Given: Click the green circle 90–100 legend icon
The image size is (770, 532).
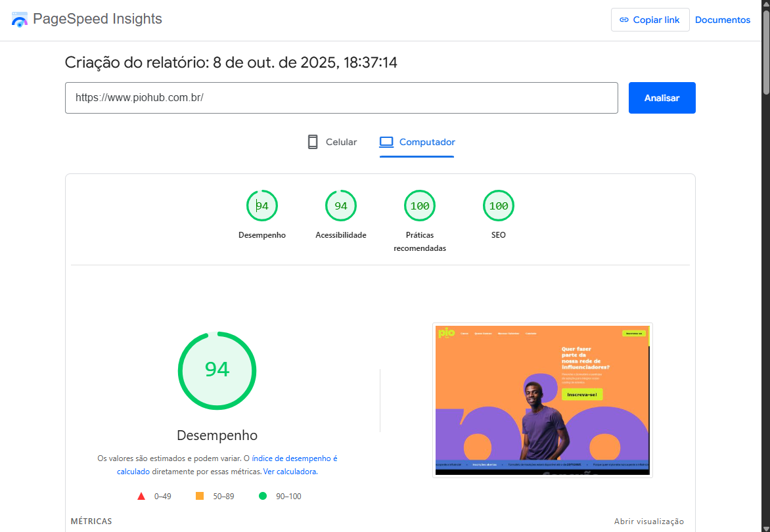Looking at the screenshot, I should tap(263, 497).
